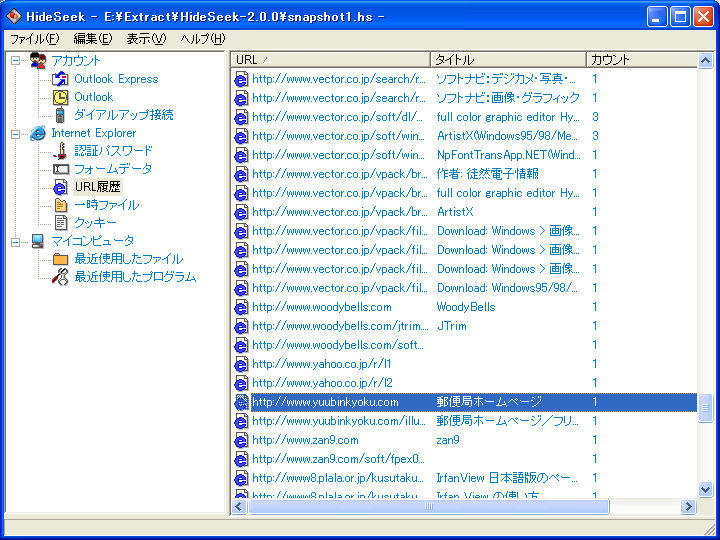
Task: Click the クッキー document icon
Action: click(60, 223)
